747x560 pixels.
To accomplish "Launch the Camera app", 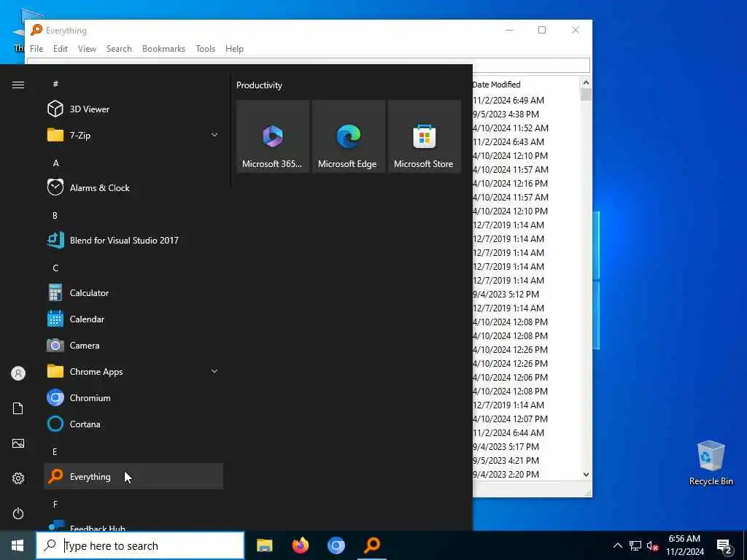I will pyautogui.click(x=133, y=345).
